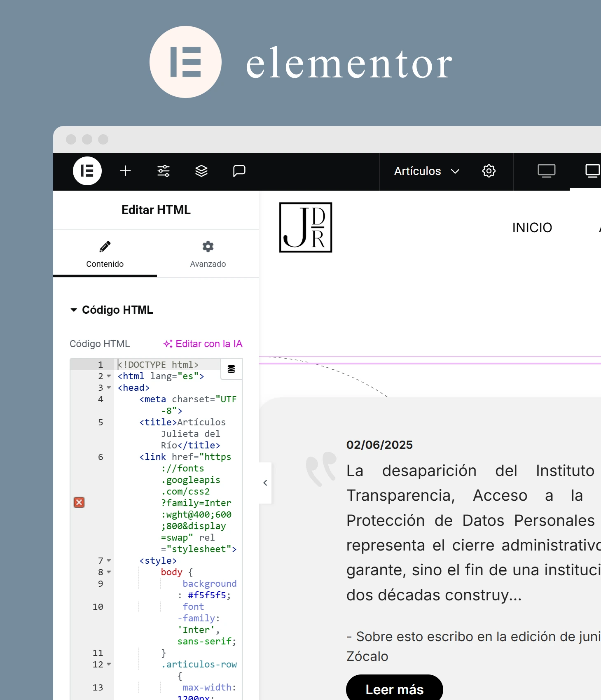
Task: Open the Artículos document dropdown
Action: point(427,171)
